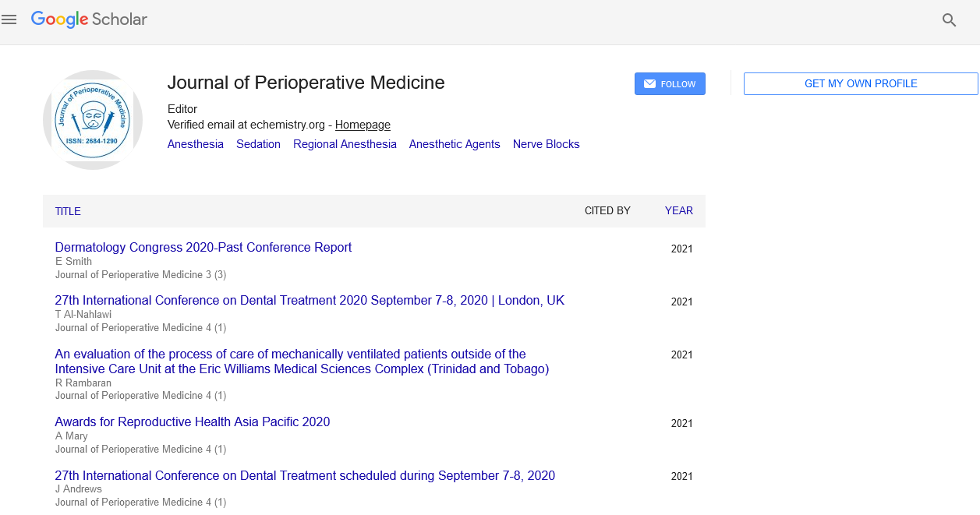Open the London, UK Dental Treatment conference article
Screen dimensions: 980x515
(310, 300)
